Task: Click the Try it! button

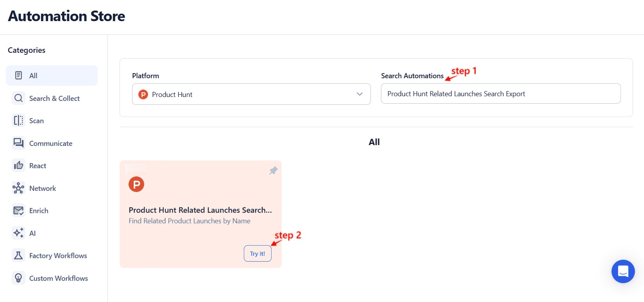Action: tap(257, 253)
